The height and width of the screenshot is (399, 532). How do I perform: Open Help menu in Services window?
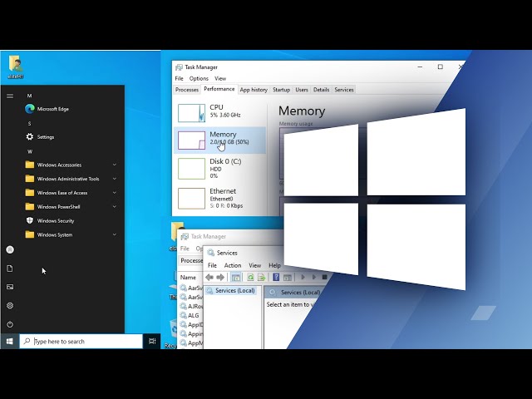point(274,265)
